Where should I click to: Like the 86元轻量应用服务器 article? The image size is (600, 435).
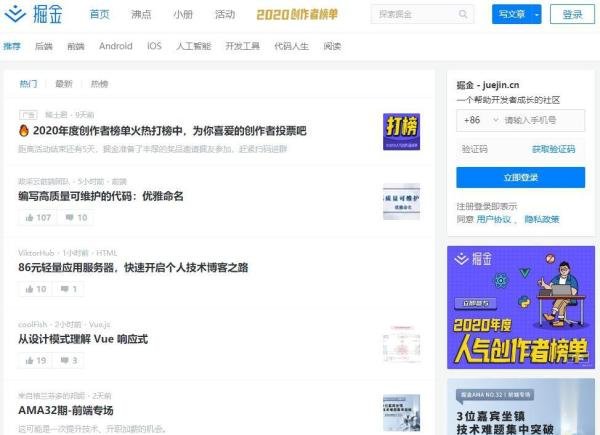click(x=36, y=289)
